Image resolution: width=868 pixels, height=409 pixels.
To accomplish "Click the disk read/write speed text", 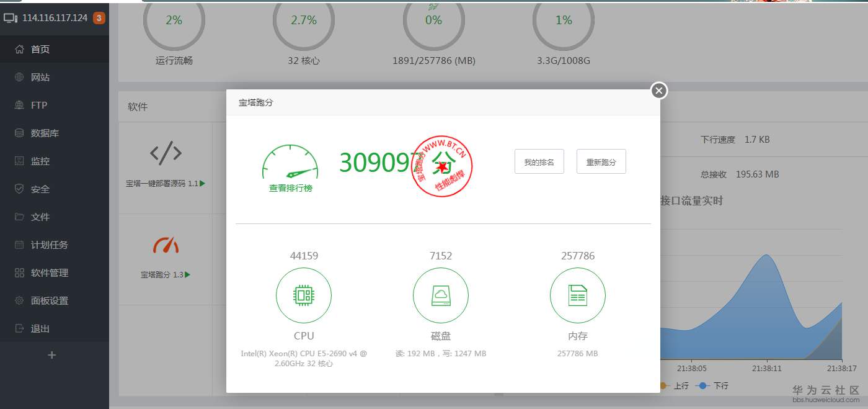I will coord(441,354).
